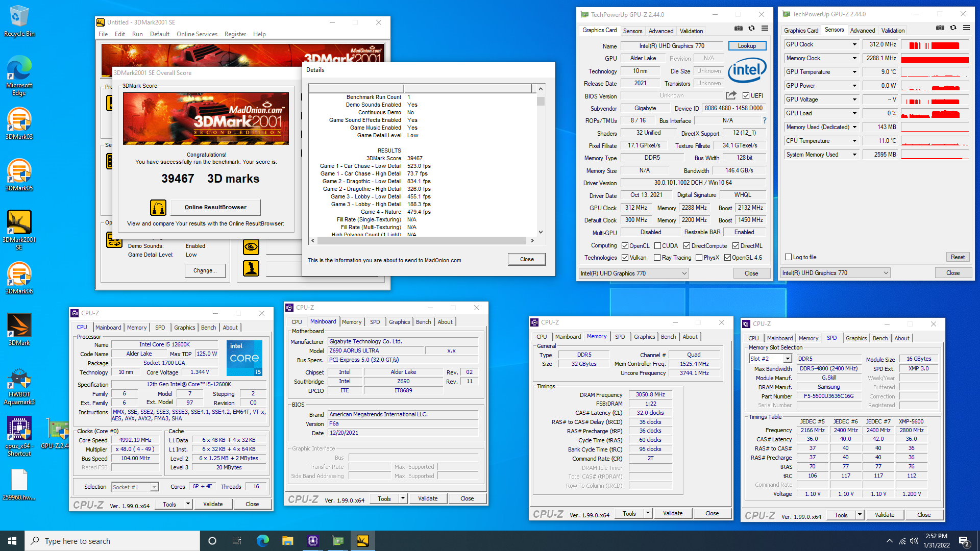Expand the Socket #1 selection dropdown in CPU-Z
This screenshot has height=551, width=980.
[154, 487]
